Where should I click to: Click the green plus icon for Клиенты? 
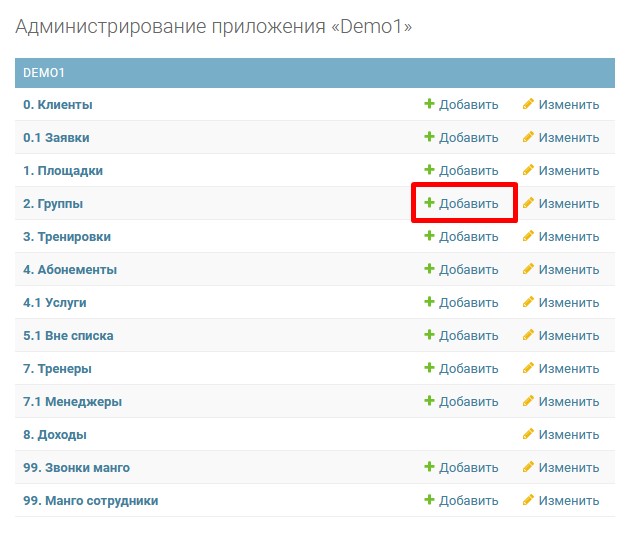(x=429, y=104)
